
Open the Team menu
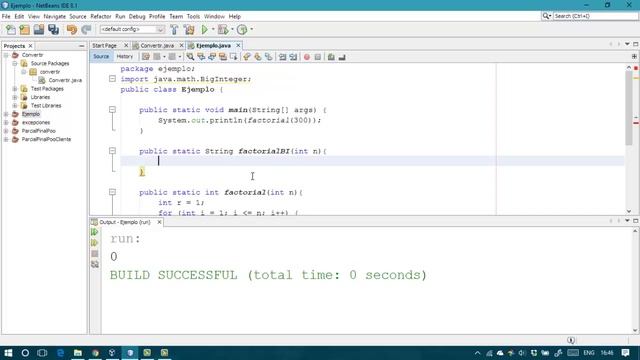tap(176, 16)
